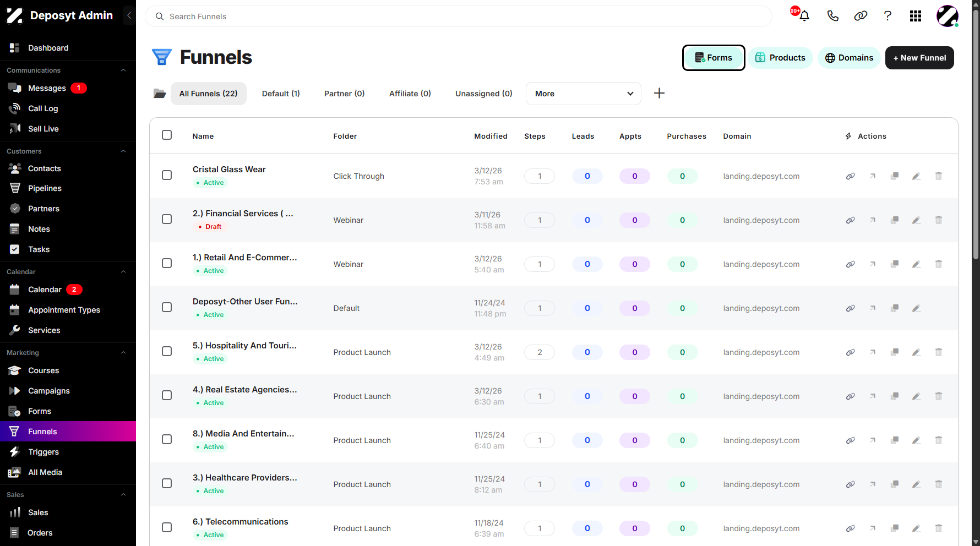Image resolution: width=980 pixels, height=546 pixels.
Task: Open the Domains button
Action: (x=849, y=58)
